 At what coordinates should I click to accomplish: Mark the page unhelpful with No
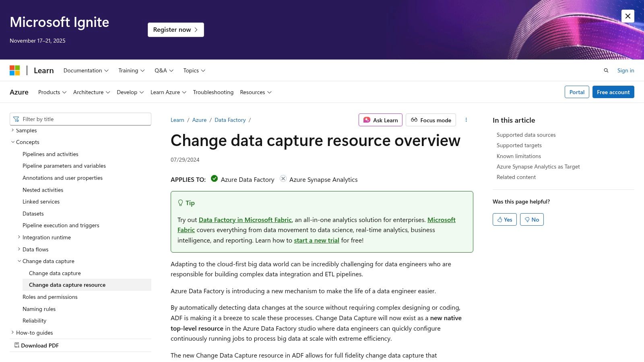point(531,219)
